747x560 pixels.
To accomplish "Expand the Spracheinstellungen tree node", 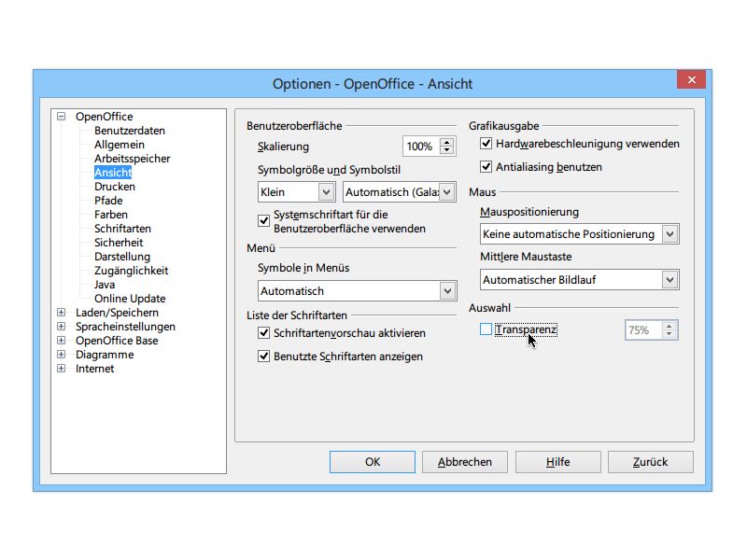I will (x=61, y=326).
